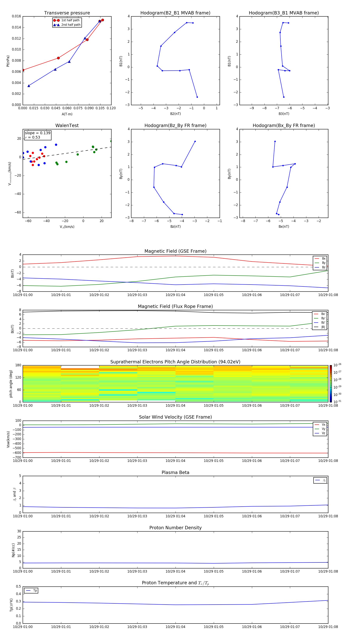Click the 'Vz' velocity legend entry
This screenshot has height=644, width=351.
[x=320, y=433]
